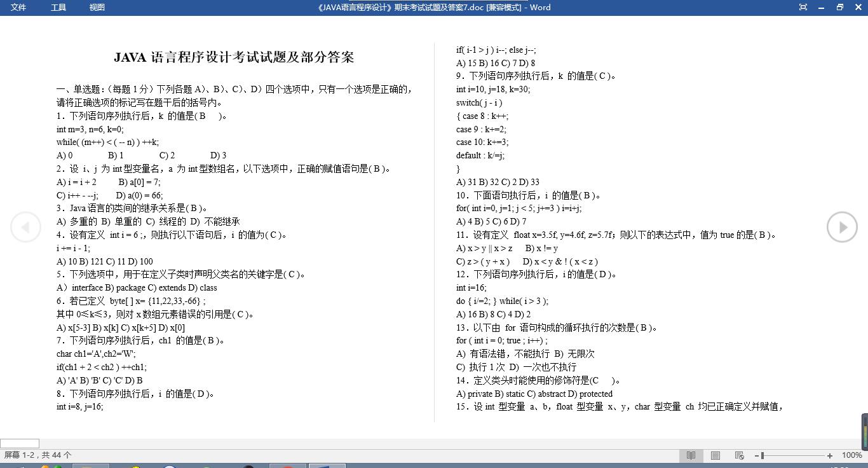The width and height of the screenshot is (868, 468).
Task: Open the 工具 menu
Action: (x=58, y=8)
